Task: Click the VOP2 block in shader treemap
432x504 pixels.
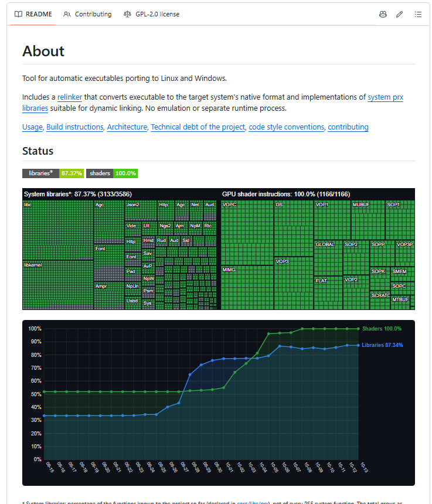Action: coord(356,292)
